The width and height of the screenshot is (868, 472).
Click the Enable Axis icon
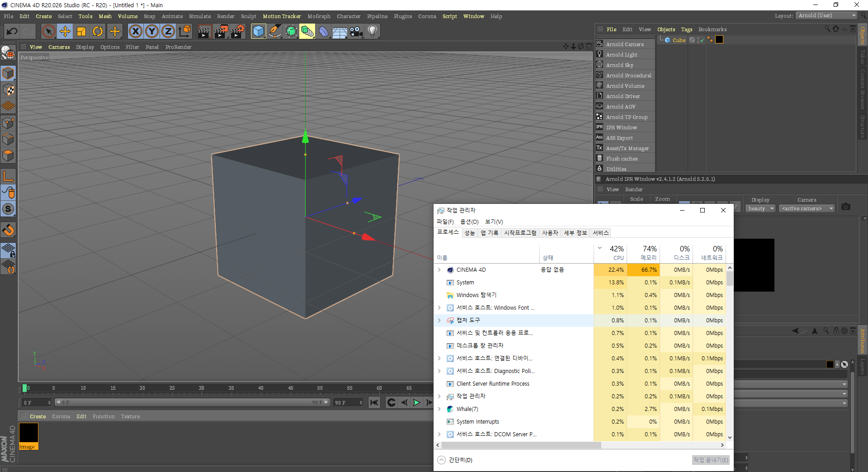(8, 176)
